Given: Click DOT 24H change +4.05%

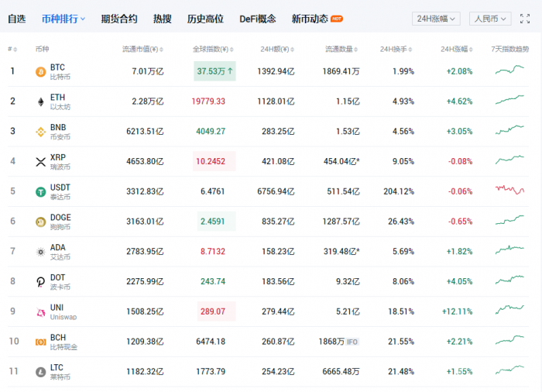Looking at the screenshot, I should [459, 281].
